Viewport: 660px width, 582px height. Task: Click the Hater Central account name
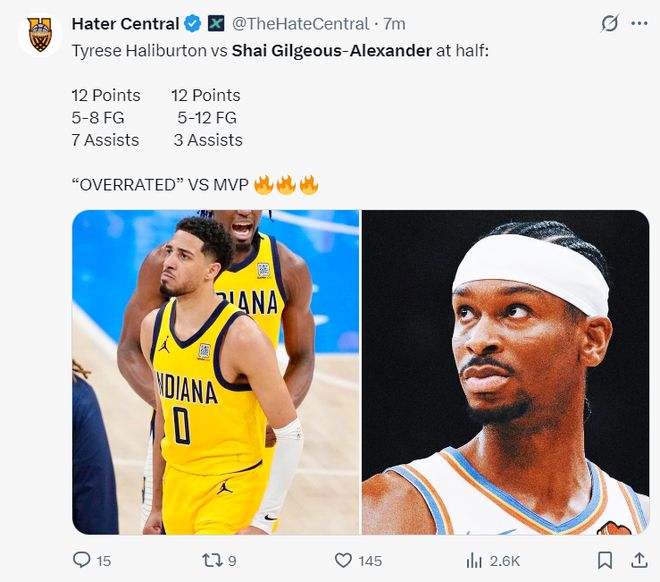[125, 23]
